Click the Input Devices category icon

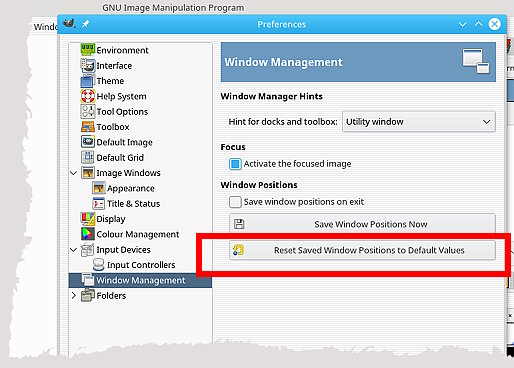click(x=88, y=249)
